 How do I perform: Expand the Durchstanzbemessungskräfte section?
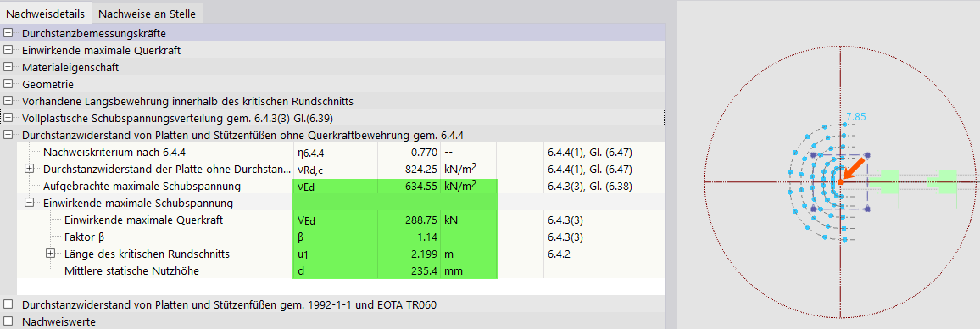point(8,32)
